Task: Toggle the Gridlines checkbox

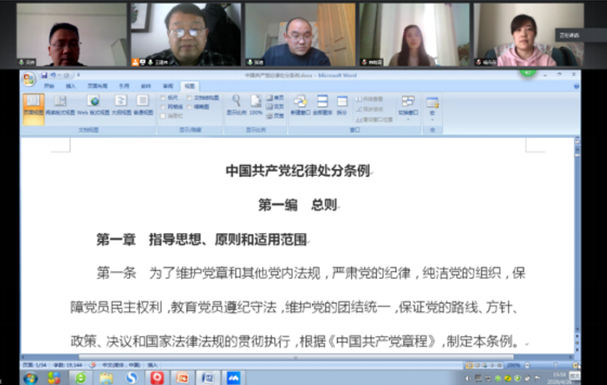Action: 163,107
